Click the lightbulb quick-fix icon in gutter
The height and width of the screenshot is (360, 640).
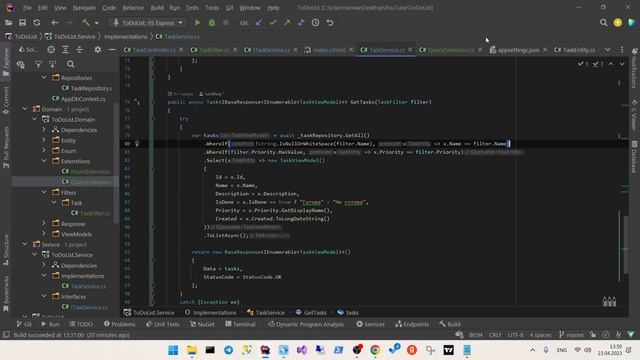137,143
